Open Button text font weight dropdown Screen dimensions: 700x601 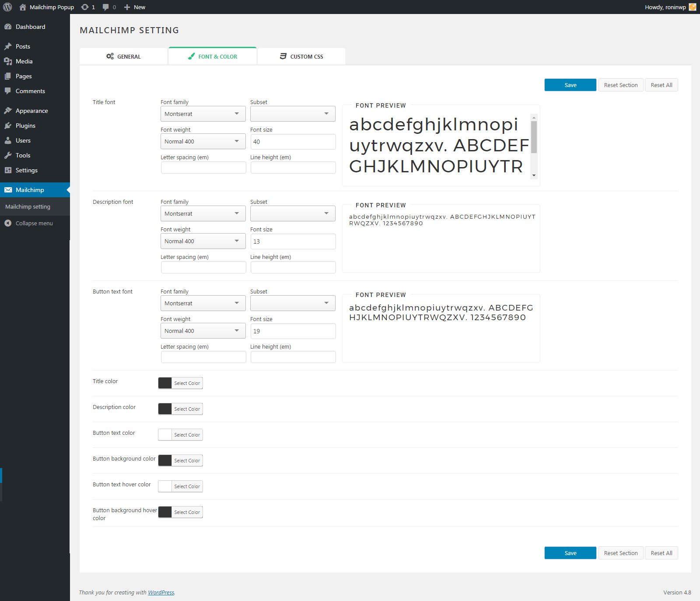tap(203, 331)
